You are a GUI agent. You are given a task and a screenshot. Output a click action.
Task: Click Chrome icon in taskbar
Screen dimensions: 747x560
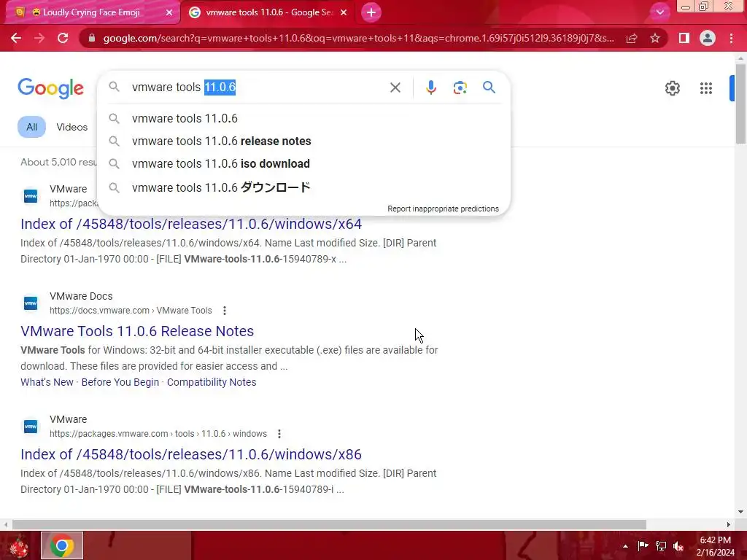pos(62,545)
